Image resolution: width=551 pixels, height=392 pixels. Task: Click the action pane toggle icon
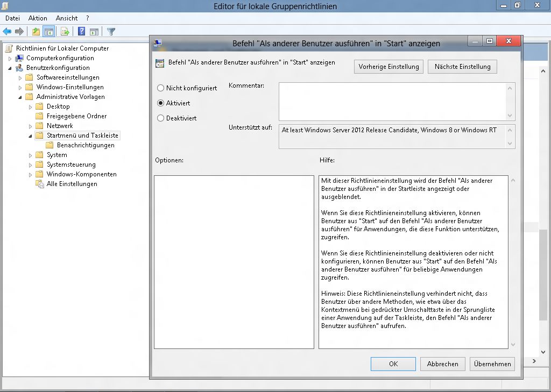(94, 32)
